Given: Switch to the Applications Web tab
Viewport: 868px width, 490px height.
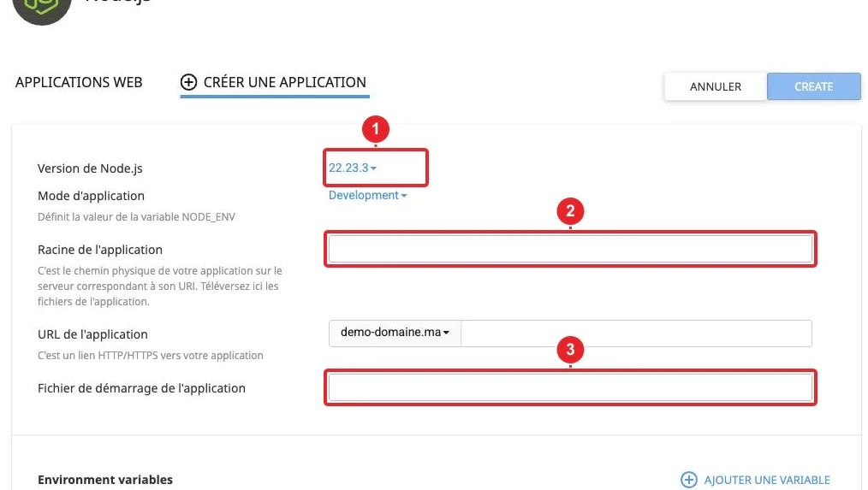Looking at the screenshot, I should [79, 82].
